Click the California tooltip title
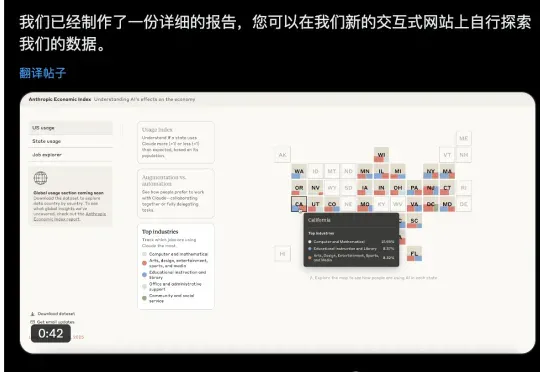Viewport: 540px width, 372px height. [x=319, y=220]
